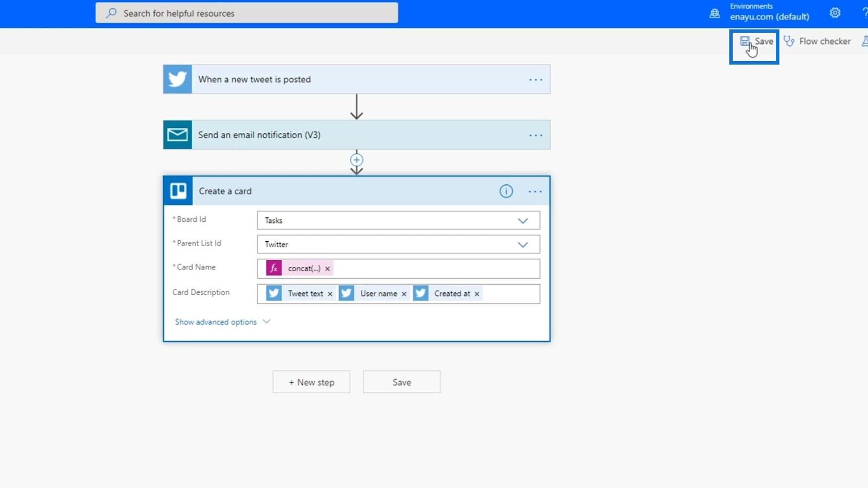Expand Show advanced options
The image size is (868, 488).
222,322
